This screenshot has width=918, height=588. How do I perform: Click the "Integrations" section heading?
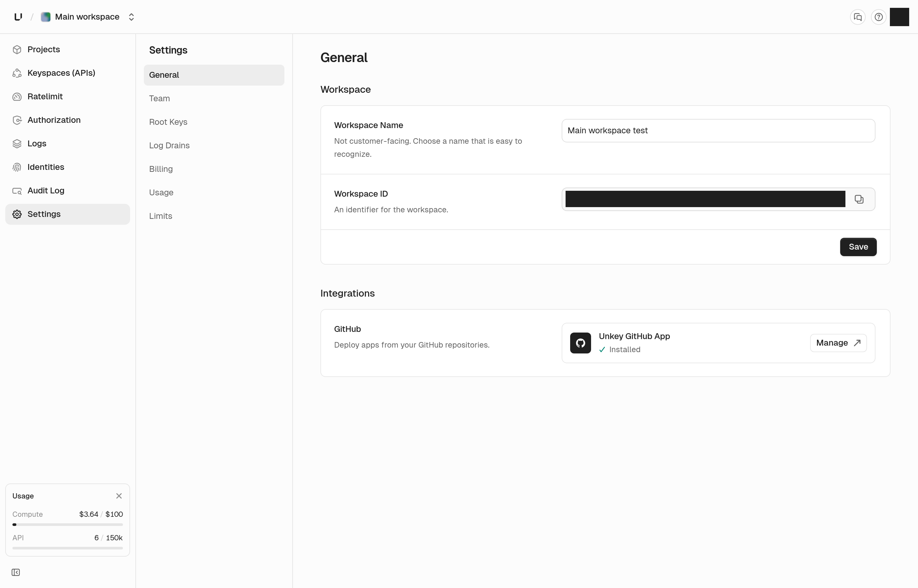347,293
